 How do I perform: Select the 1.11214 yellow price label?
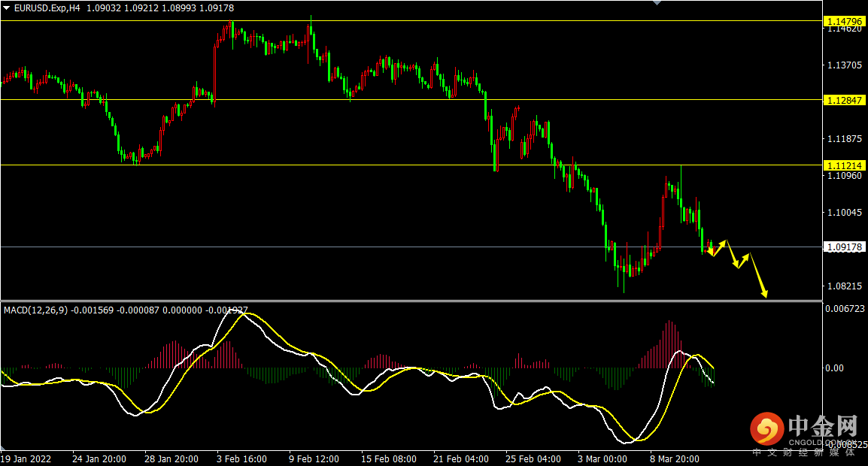click(x=844, y=165)
